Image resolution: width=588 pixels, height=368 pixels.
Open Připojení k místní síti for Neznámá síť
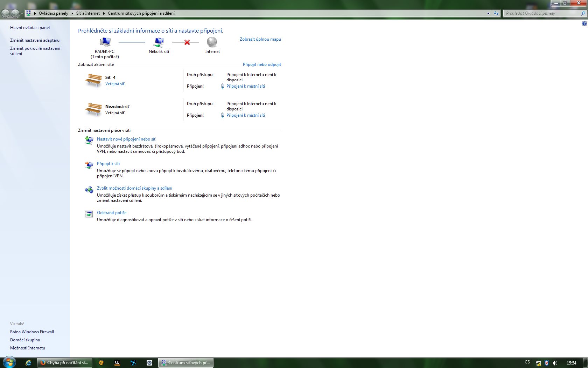point(246,115)
